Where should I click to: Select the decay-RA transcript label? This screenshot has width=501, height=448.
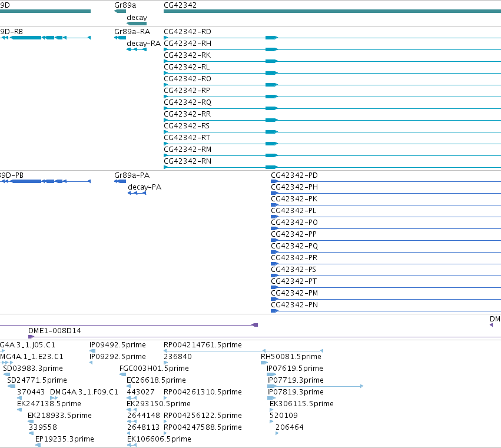pyautogui.click(x=144, y=44)
